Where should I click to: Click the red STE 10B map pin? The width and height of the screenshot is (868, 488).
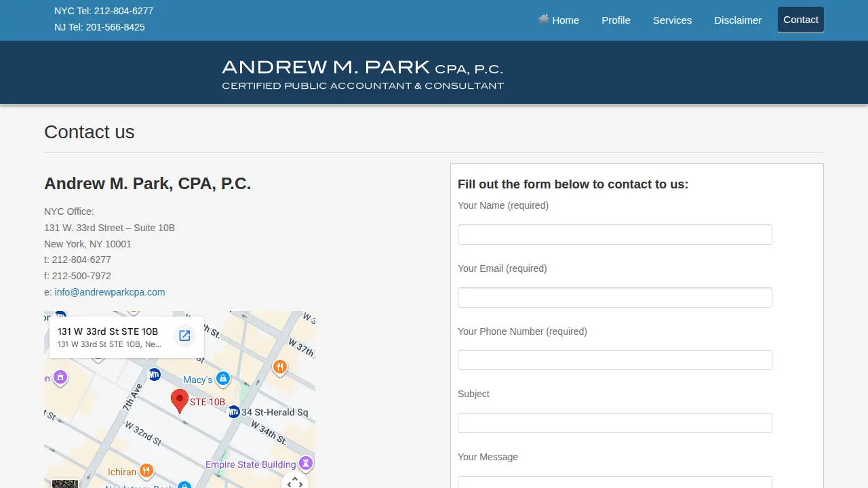pyautogui.click(x=179, y=401)
